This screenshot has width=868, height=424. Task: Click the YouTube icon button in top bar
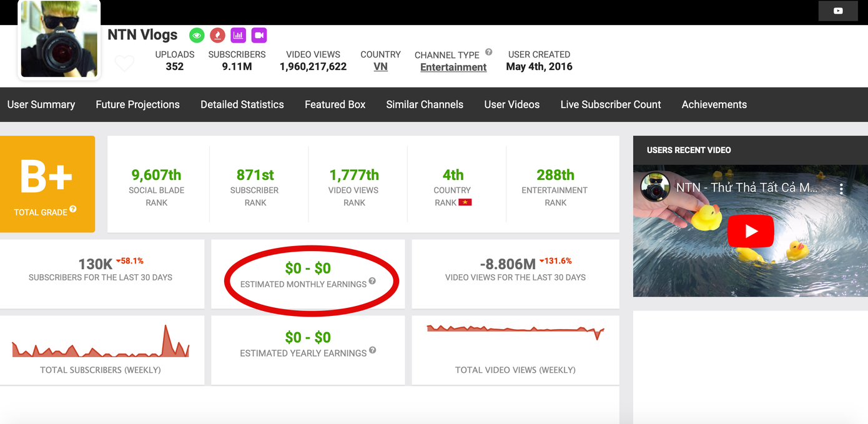coord(838,11)
